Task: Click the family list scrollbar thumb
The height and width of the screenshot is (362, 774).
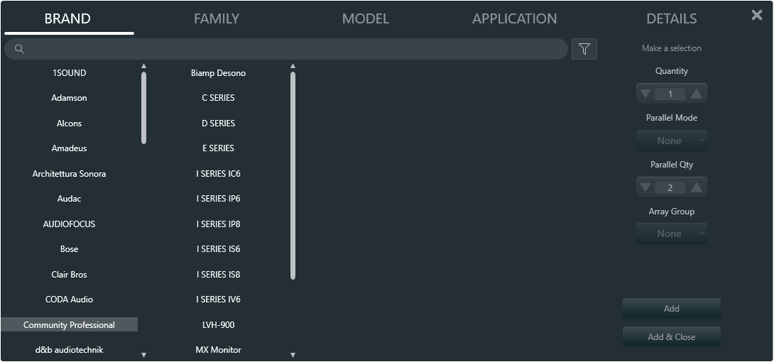Action: coord(293,176)
